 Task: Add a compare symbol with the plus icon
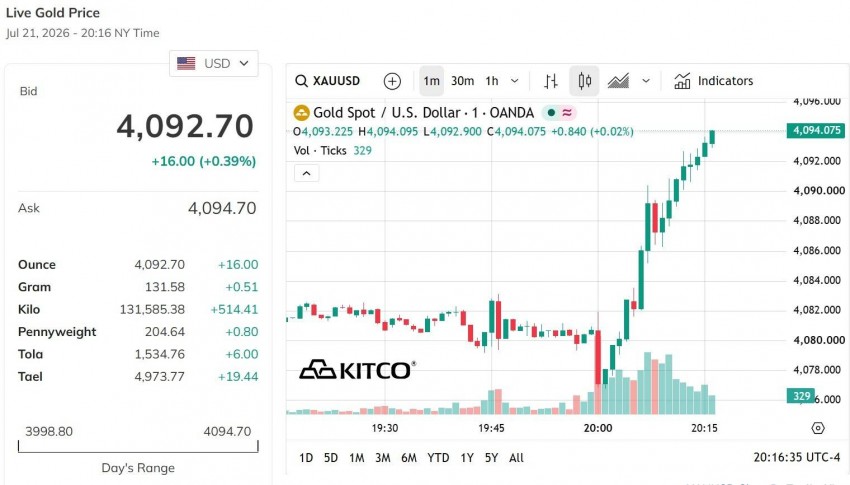(x=392, y=81)
